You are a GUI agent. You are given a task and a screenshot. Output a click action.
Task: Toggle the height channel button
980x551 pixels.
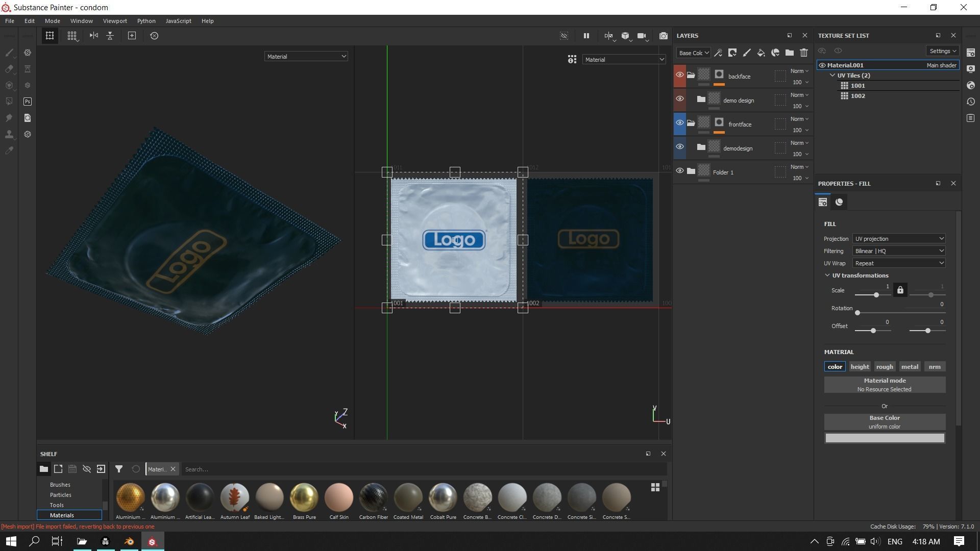860,367
